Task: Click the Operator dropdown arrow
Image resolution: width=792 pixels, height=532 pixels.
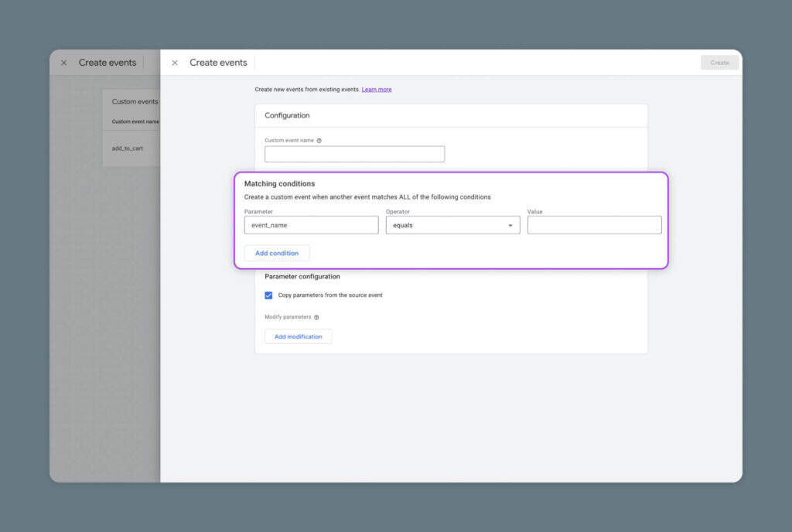Action: [510, 226]
